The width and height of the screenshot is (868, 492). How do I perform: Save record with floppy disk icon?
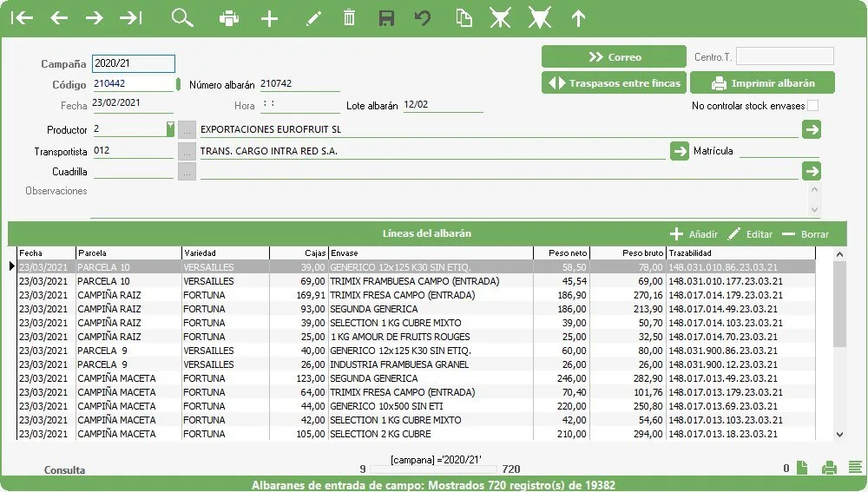pyautogui.click(x=386, y=18)
